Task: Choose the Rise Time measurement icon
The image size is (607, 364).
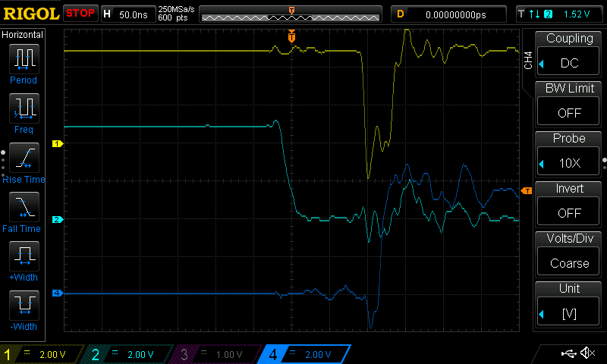Action: [23, 158]
